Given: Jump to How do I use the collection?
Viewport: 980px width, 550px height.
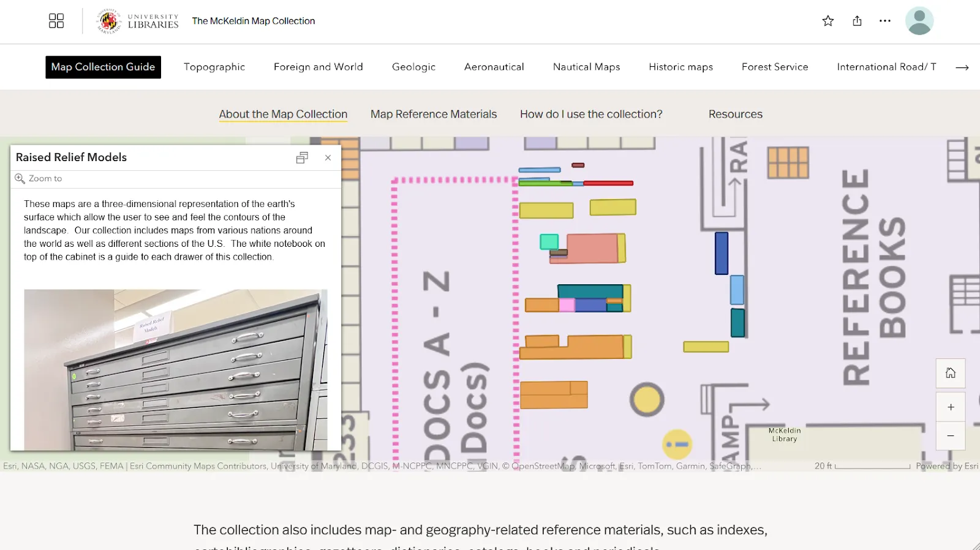Looking at the screenshot, I should pyautogui.click(x=591, y=115).
